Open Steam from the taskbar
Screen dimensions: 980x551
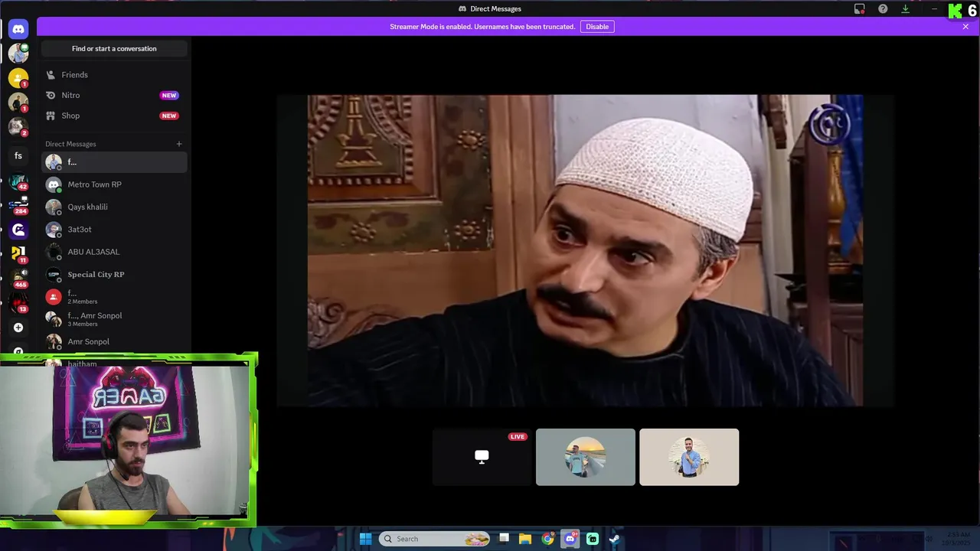pos(614,539)
